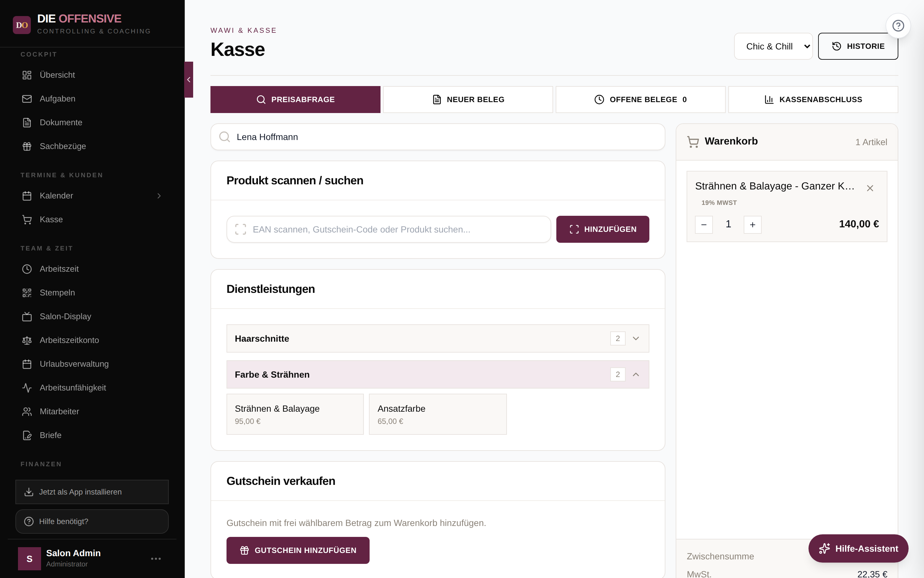Remove Strähnen & Balayage from the cart
The image size is (924, 578).
(x=870, y=188)
